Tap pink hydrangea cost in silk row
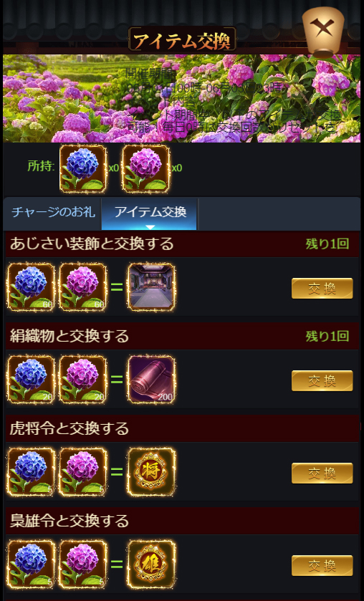 [x=83, y=379]
